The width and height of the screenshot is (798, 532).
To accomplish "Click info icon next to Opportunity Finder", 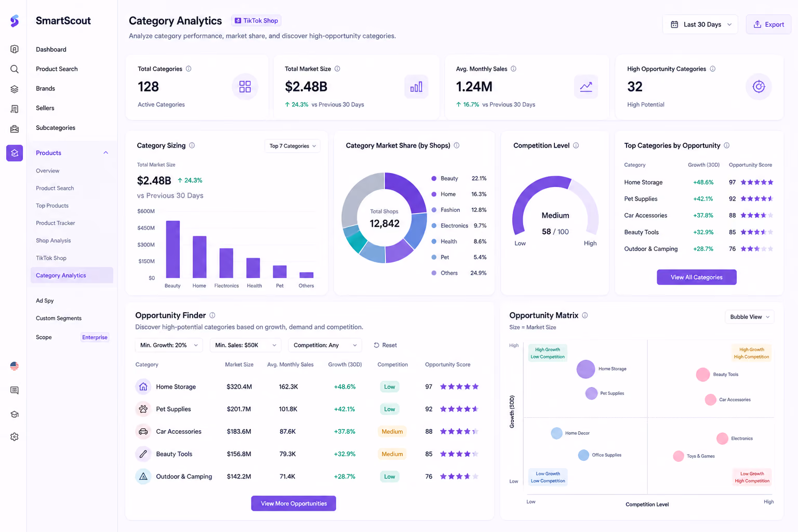I will tap(212, 315).
